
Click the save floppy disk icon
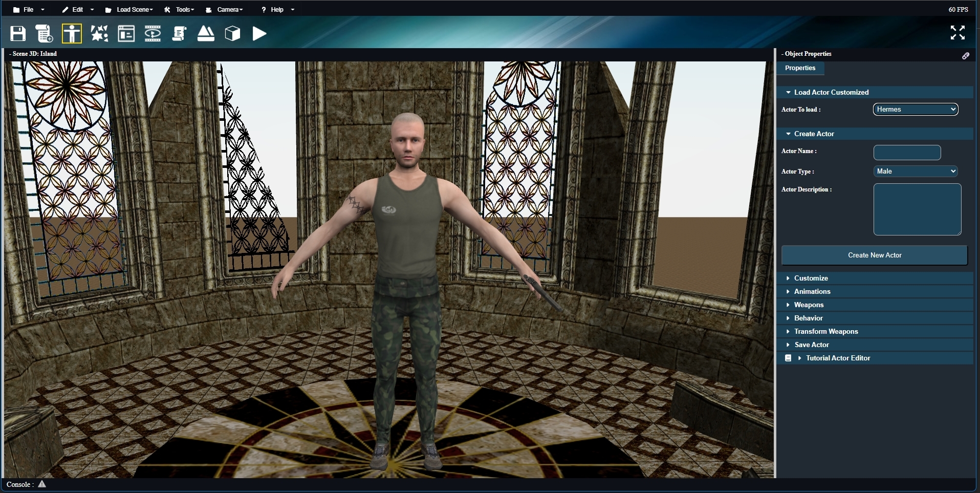18,34
